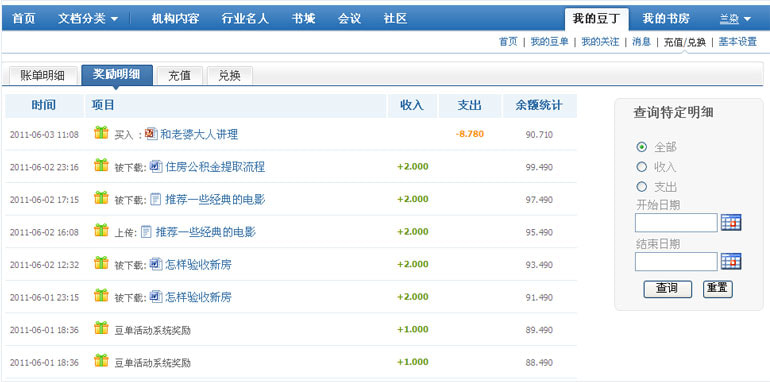Open 推荐一些经典的电影 in the 上传 row
Screen dimensions: 770x382
(x=206, y=232)
